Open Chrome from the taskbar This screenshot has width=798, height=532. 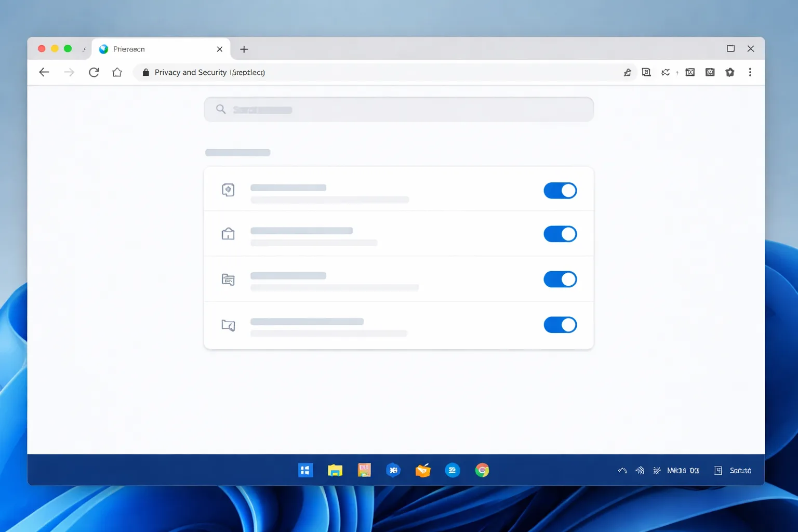[482, 470]
